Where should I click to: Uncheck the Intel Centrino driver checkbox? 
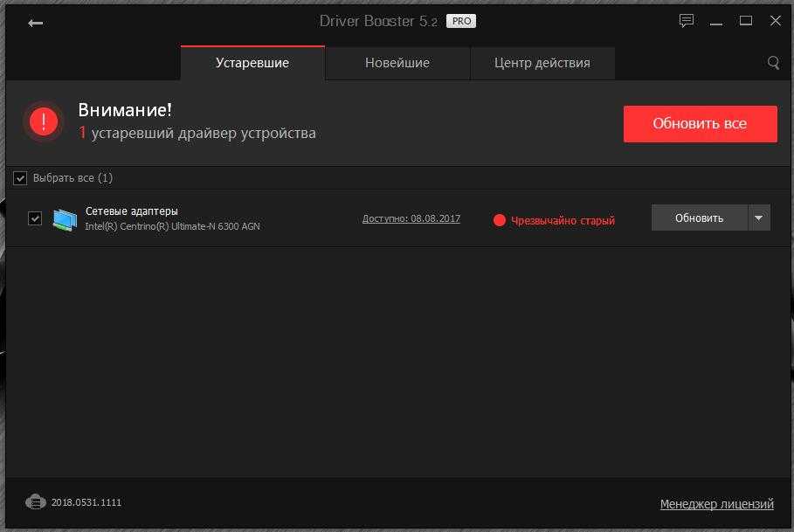pyautogui.click(x=35, y=218)
